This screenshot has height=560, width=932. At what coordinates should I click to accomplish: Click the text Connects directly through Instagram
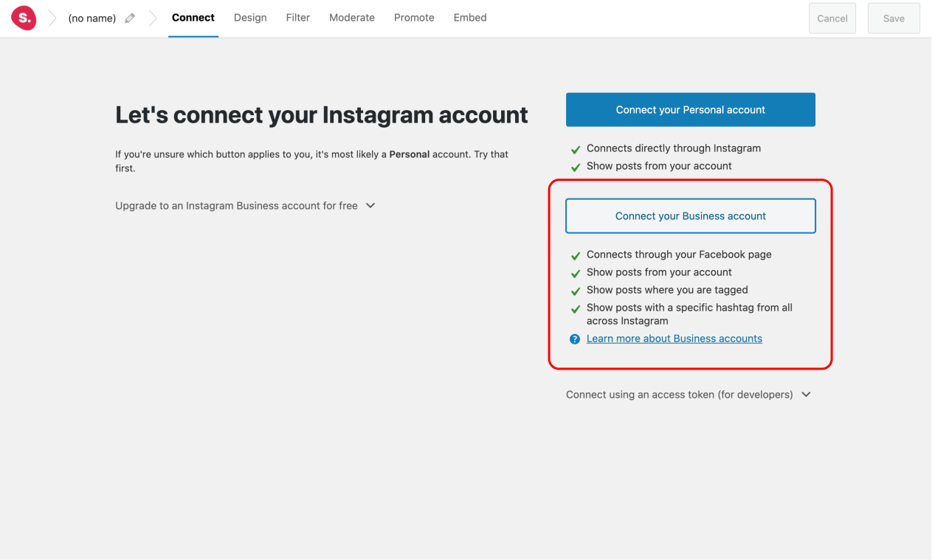[674, 148]
